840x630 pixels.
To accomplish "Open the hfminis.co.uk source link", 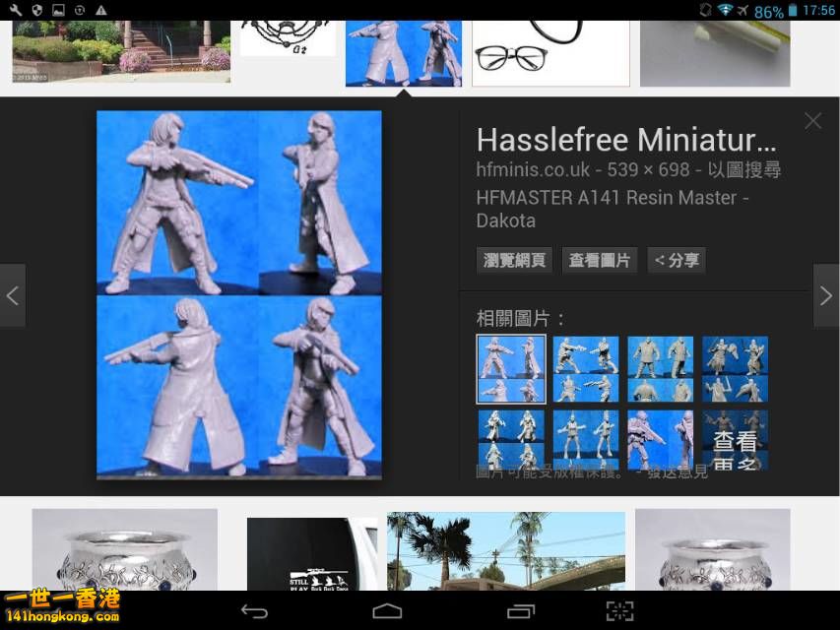I will click(533, 170).
